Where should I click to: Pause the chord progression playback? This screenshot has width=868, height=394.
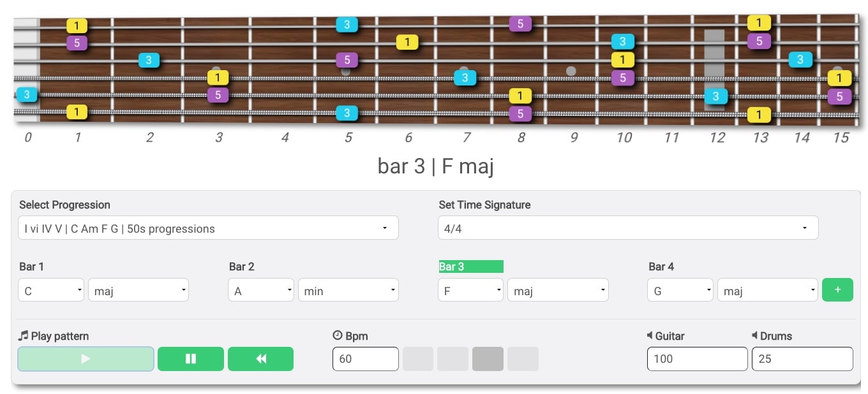point(190,358)
